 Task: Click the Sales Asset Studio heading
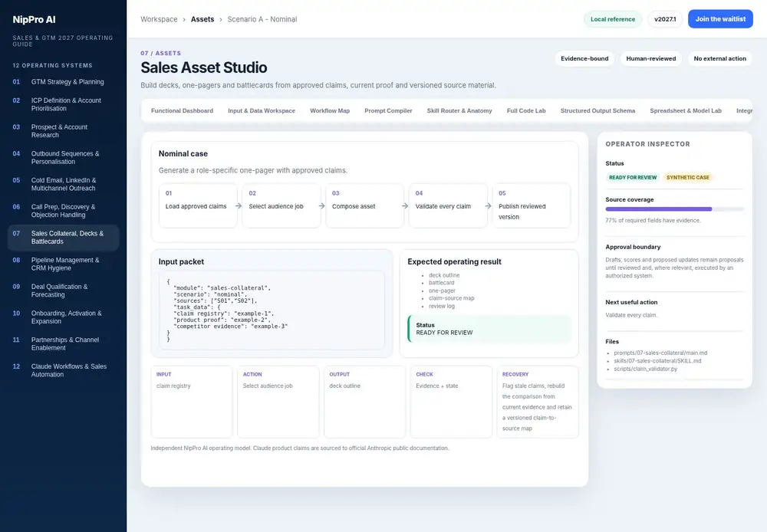(x=204, y=67)
